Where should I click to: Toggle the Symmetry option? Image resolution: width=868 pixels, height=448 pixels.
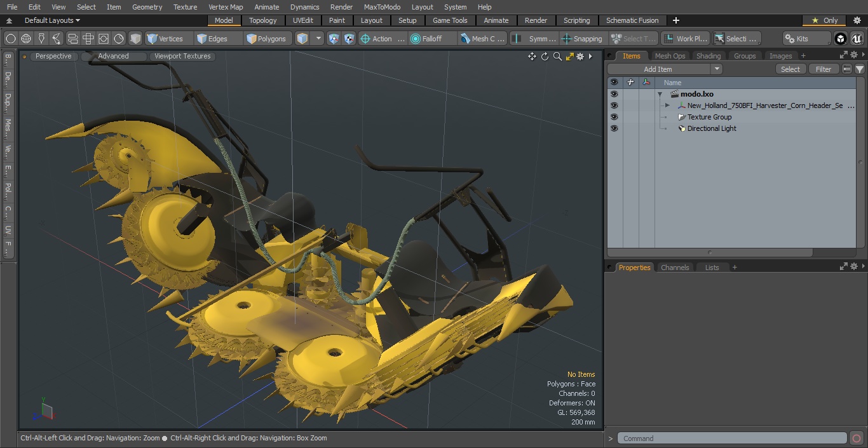coord(535,39)
